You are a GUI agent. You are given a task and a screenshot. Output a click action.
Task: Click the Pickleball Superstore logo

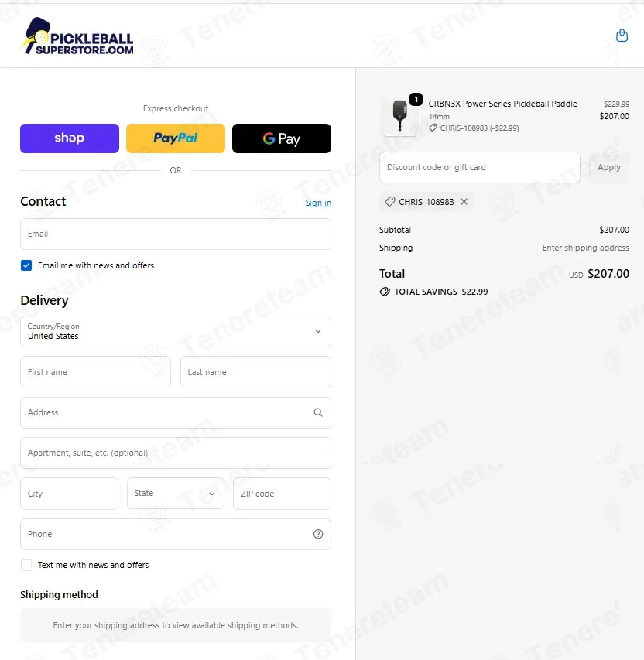click(78, 36)
